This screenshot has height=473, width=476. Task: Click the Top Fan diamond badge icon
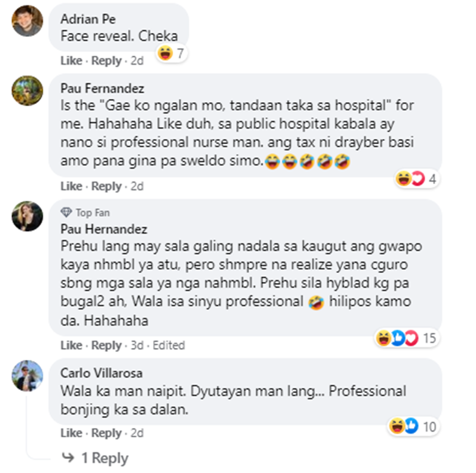[66, 212]
